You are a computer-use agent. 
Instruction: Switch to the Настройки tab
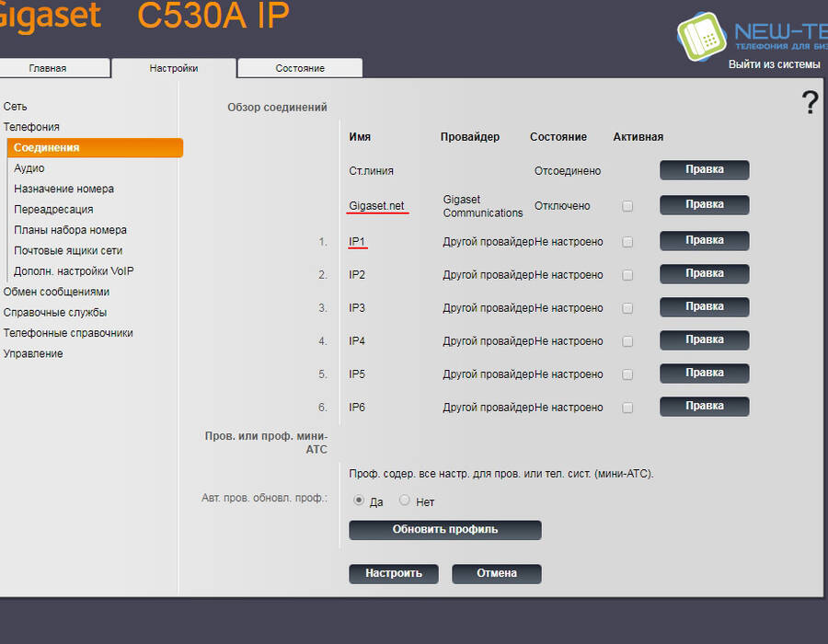(174, 68)
